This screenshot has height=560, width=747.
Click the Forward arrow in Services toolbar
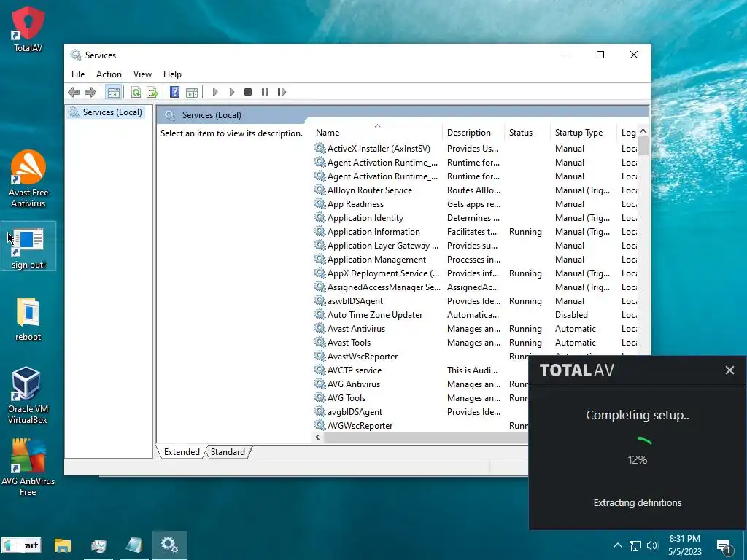point(90,92)
